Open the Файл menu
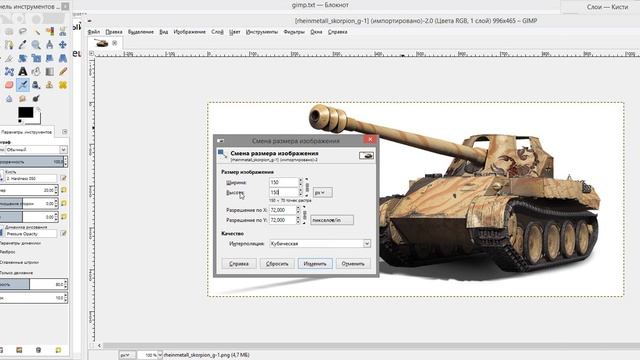Viewport: 640px width, 360px height. pyautogui.click(x=93, y=32)
